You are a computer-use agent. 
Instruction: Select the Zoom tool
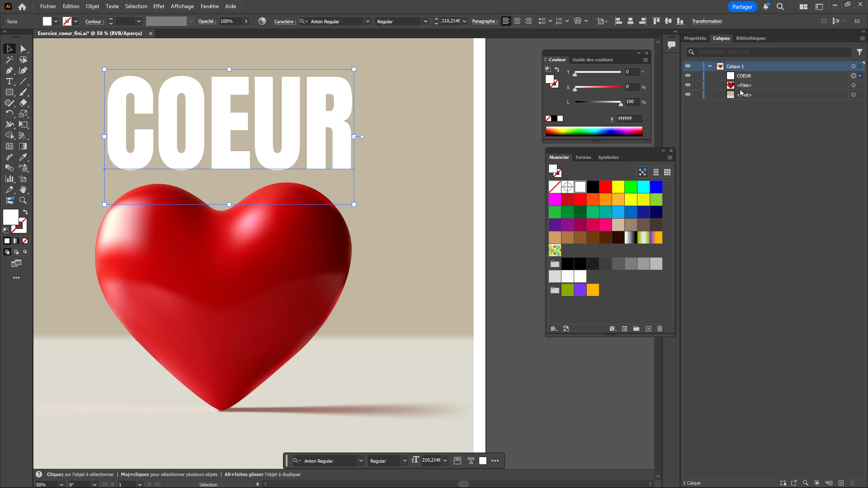[23, 200]
